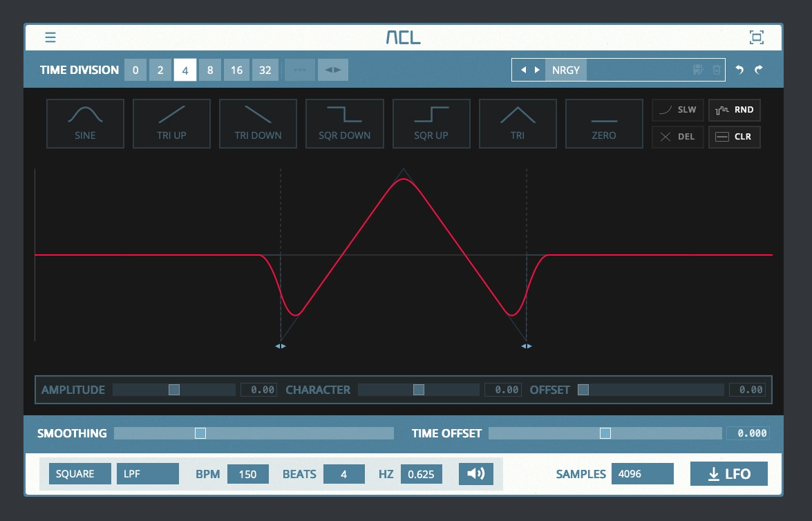Select time division 8

click(210, 69)
